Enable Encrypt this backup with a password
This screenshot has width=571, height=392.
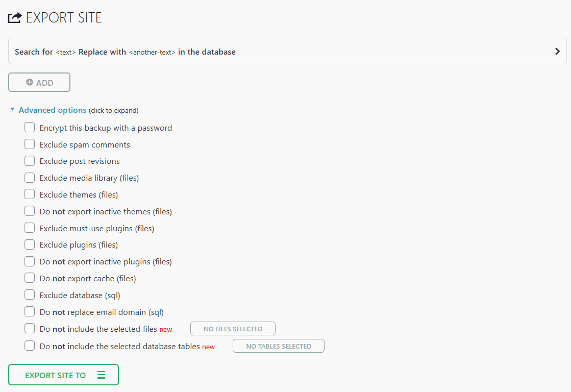[30, 128]
